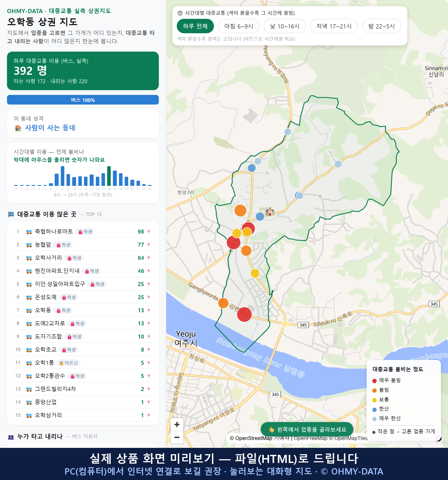Viewport: 448px width, 480px height.
Task: Click the map pin icon for 오학사거리
Action: coord(149,258)
